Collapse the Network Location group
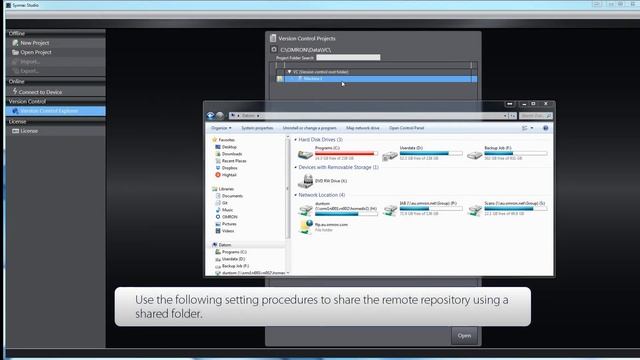 (x=296, y=196)
